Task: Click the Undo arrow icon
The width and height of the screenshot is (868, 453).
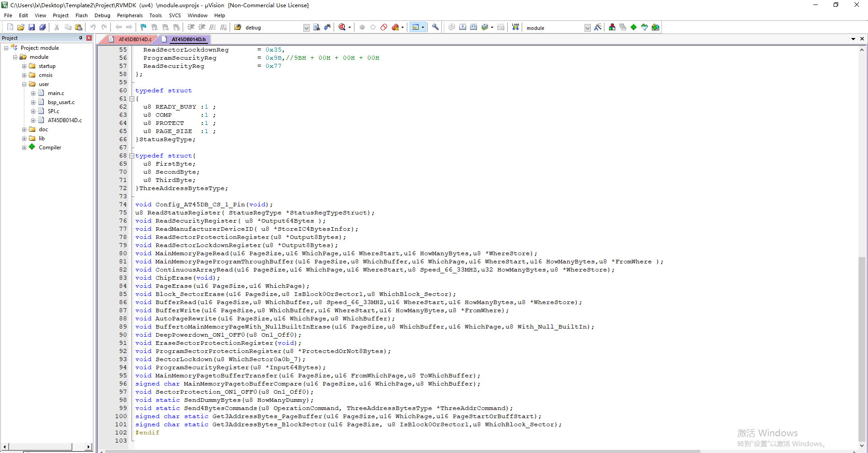Action: pyautogui.click(x=93, y=28)
